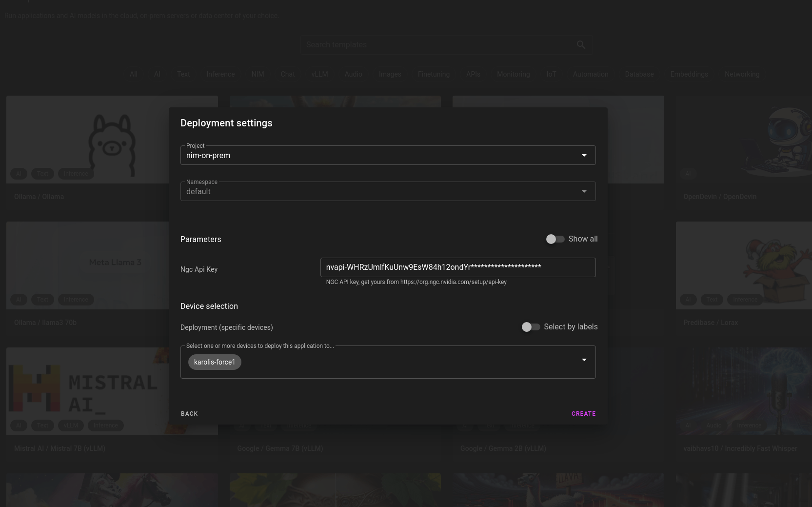This screenshot has width=812, height=507.
Task: Click the Predibase / Lorax template title
Action: [711, 323]
